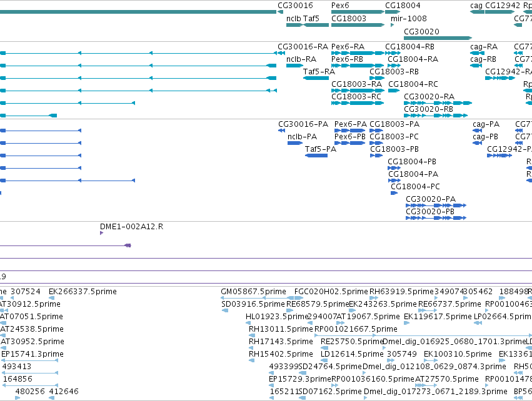
Task: Click the CG18004 gene label
Action: click(x=403, y=6)
